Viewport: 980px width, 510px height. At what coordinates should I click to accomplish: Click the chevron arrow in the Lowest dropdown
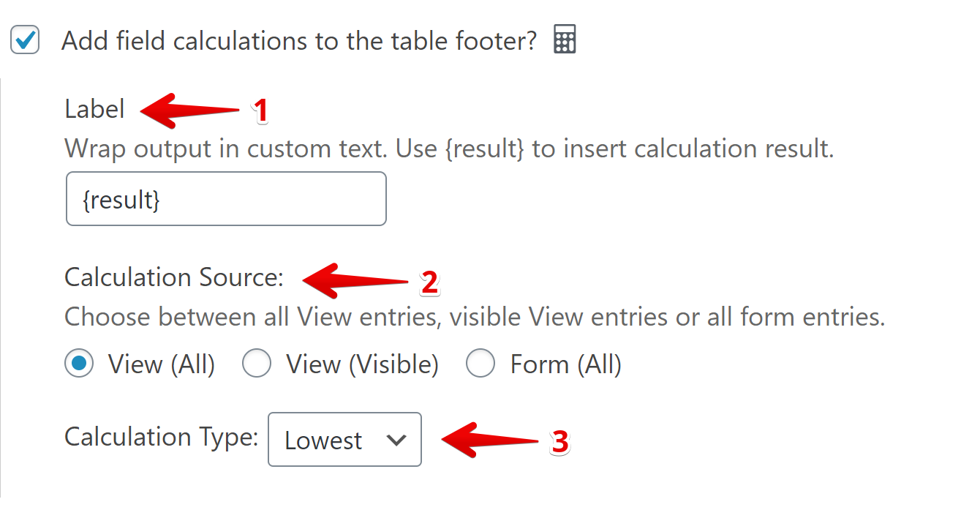point(396,440)
